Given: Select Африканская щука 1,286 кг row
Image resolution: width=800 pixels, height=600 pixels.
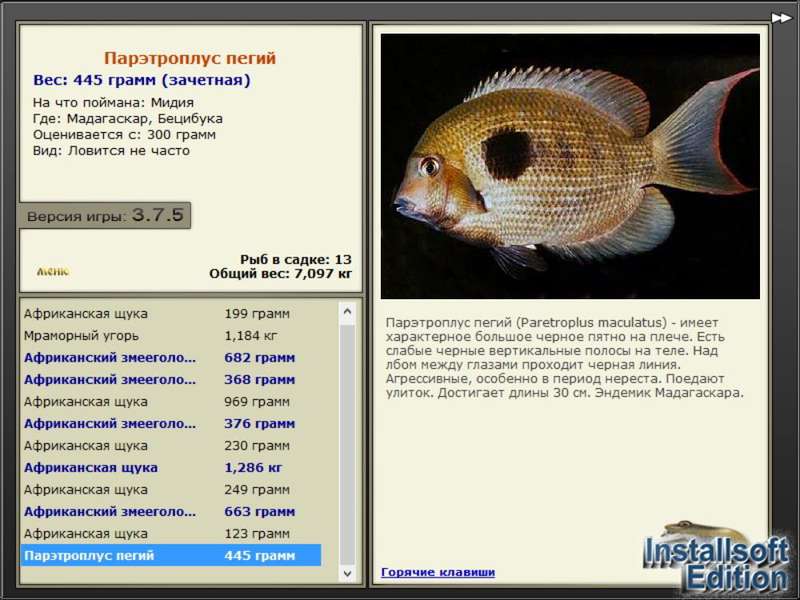Looking at the screenshot, I should (x=171, y=467).
